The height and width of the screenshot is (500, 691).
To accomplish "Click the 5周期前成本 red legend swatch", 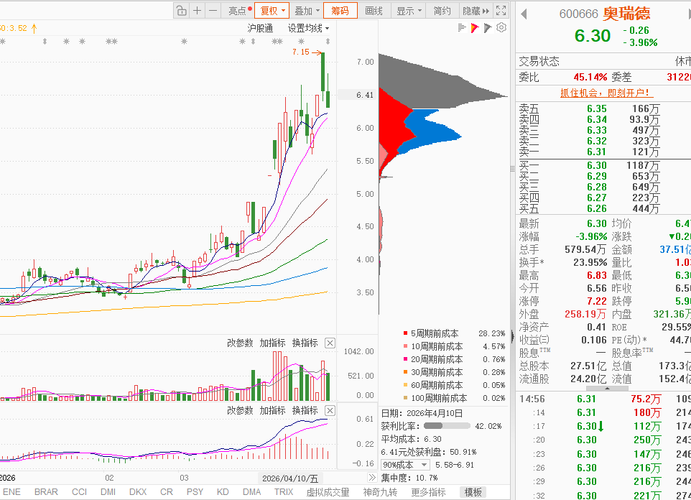I will click(405, 333).
